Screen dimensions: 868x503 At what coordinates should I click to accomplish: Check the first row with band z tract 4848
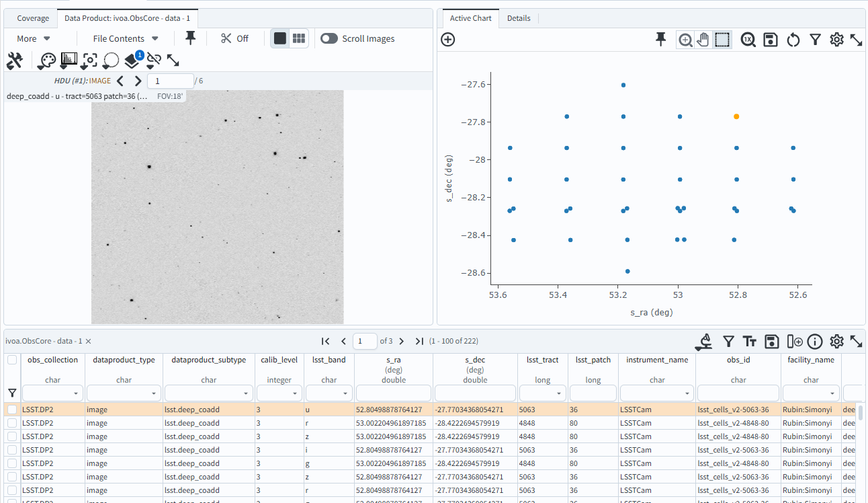pos(12,436)
